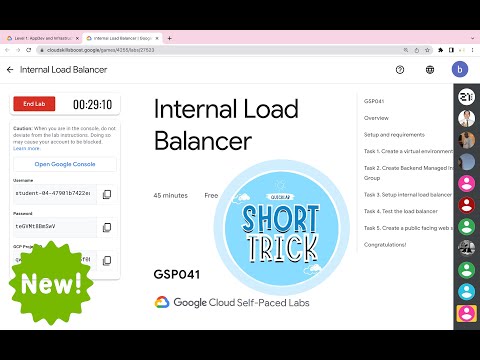Viewport: 480px width, 360px height.
Task: Jump to Congratulations section
Action: 385,244
